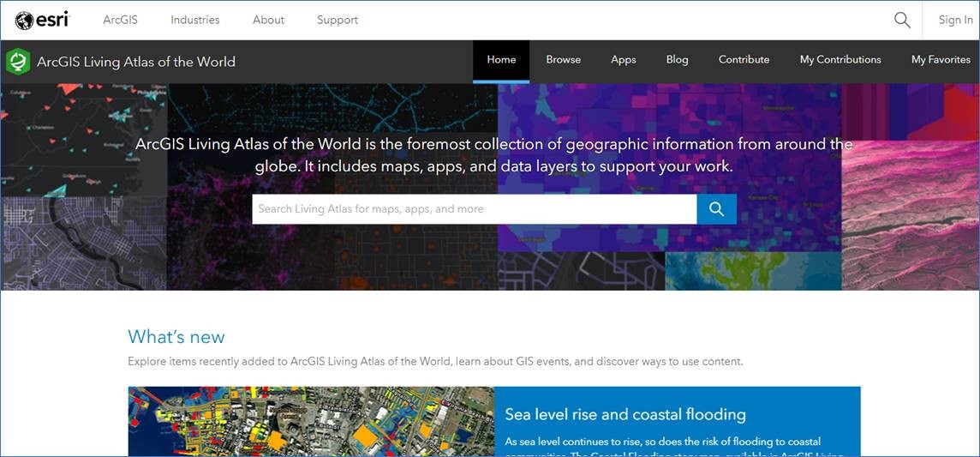The height and width of the screenshot is (457, 980).
Task: Select the Home tab
Action: [x=501, y=60]
